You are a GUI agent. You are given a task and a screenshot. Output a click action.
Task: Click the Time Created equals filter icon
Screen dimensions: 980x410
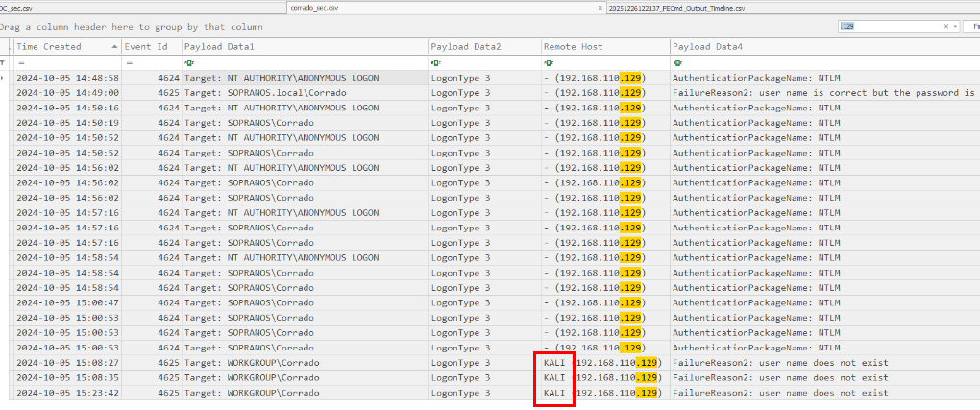pyautogui.click(x=20, y=62)
